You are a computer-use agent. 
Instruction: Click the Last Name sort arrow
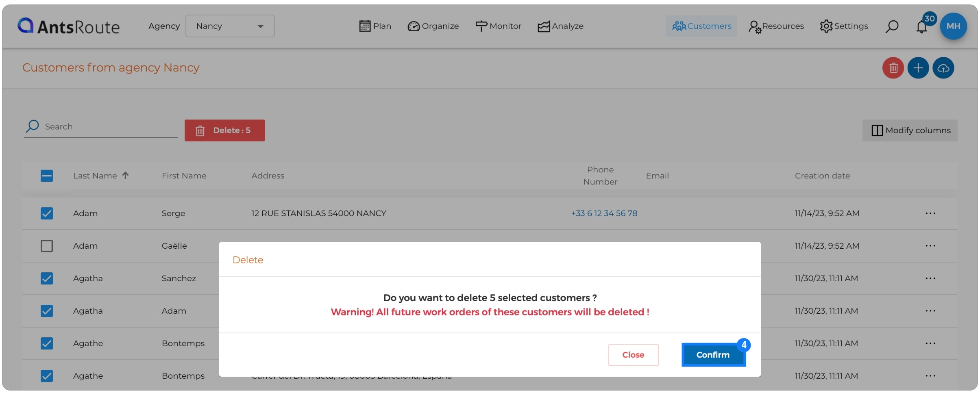coord(125,176)
